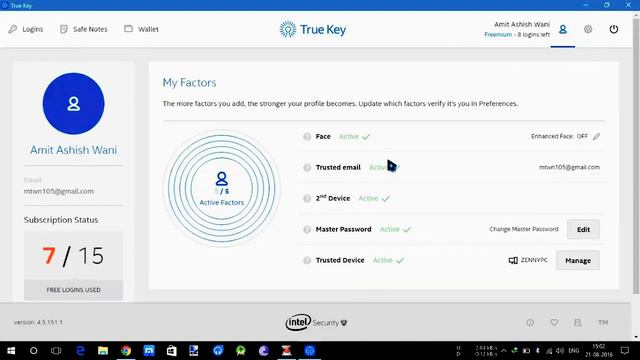Open Google Chrome from the taskbar
Image resolution: width=640 pixels, height=360 pixels.
[x=126, y=351]
